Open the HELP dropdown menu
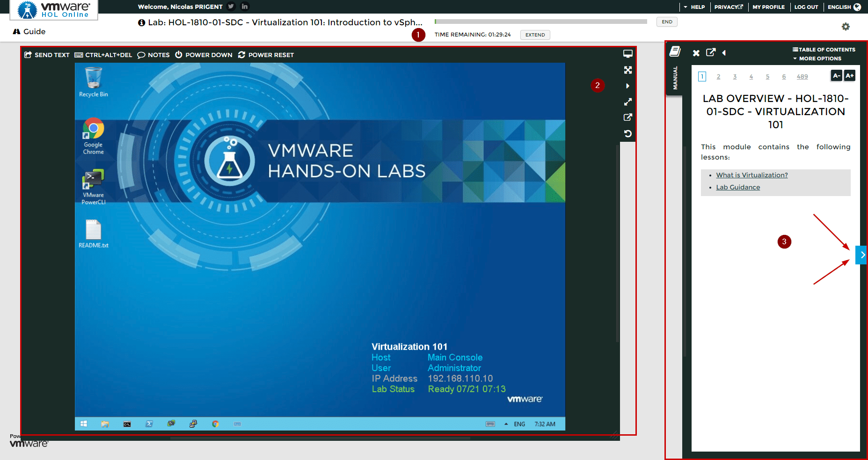The width and height of the screenshot is (868, 460). tap(694, 7)
